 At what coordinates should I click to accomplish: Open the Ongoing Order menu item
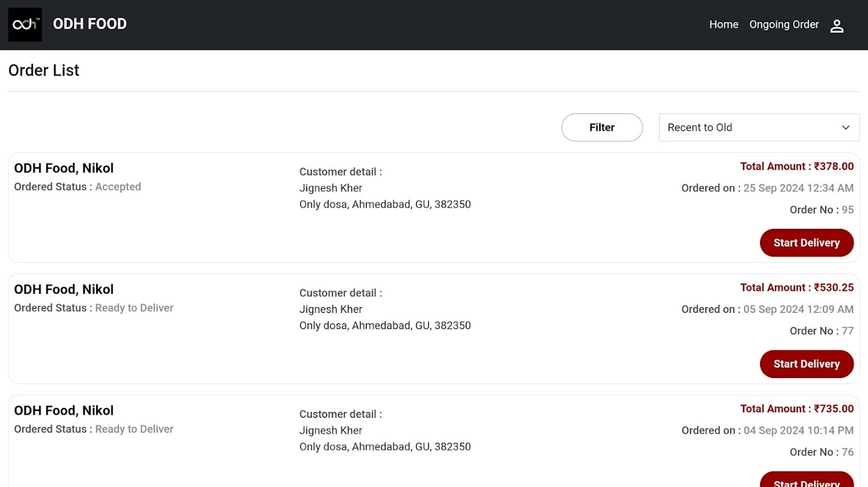(x=784, y=24)
